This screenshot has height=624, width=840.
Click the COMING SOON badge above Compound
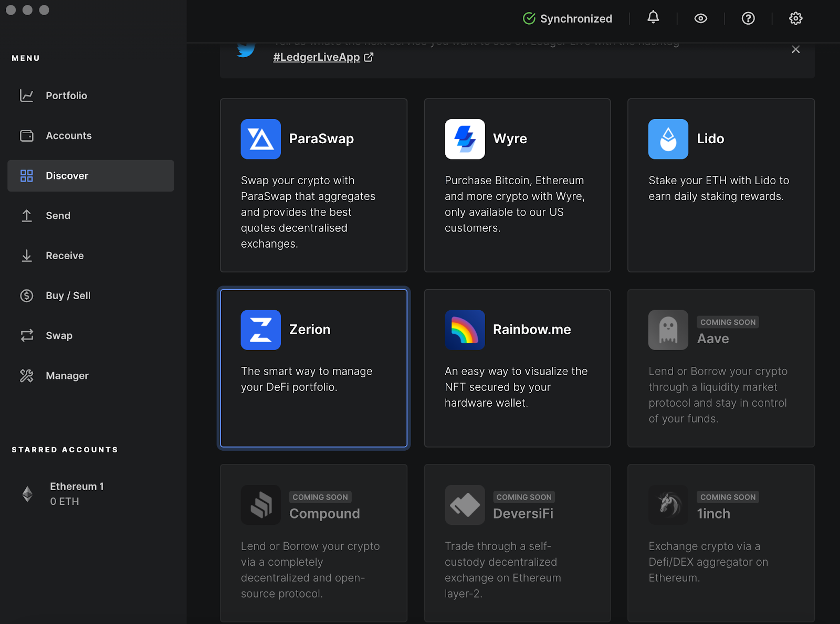(x=320, y=497)
